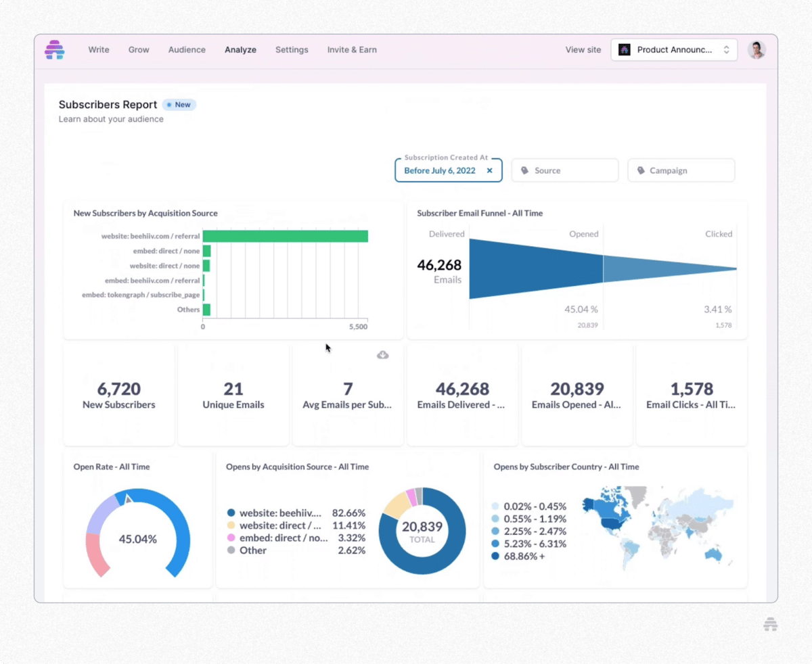Open the Settings menu item
The width and height of the screenshot is (812, 664).
coord(292,50)
